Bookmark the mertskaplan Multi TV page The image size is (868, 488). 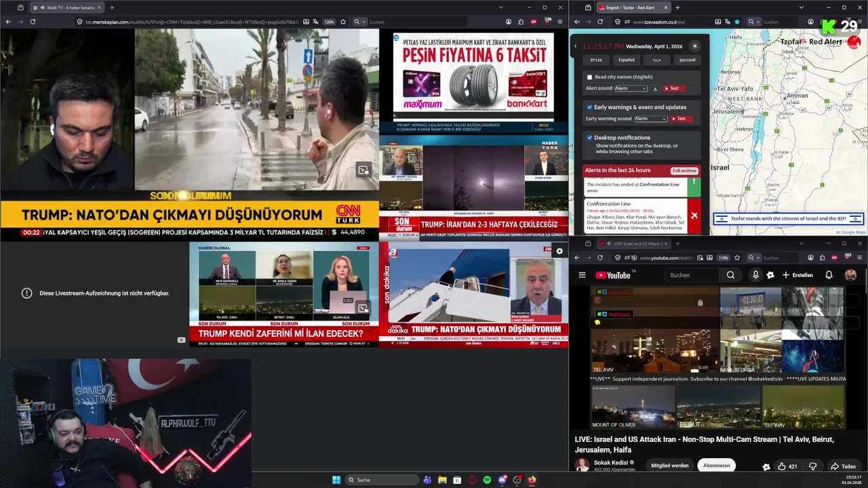343,22
